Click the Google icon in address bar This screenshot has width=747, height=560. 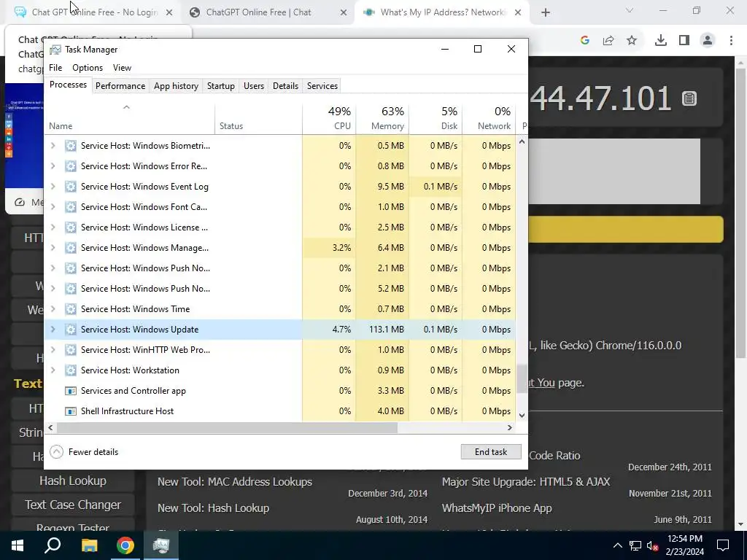tap(585, 41)
